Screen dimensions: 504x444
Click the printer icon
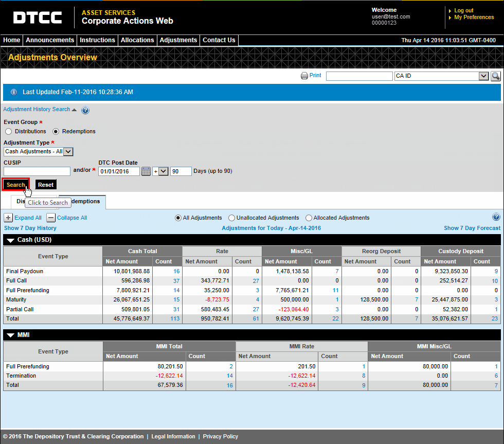tap(304, 76)
